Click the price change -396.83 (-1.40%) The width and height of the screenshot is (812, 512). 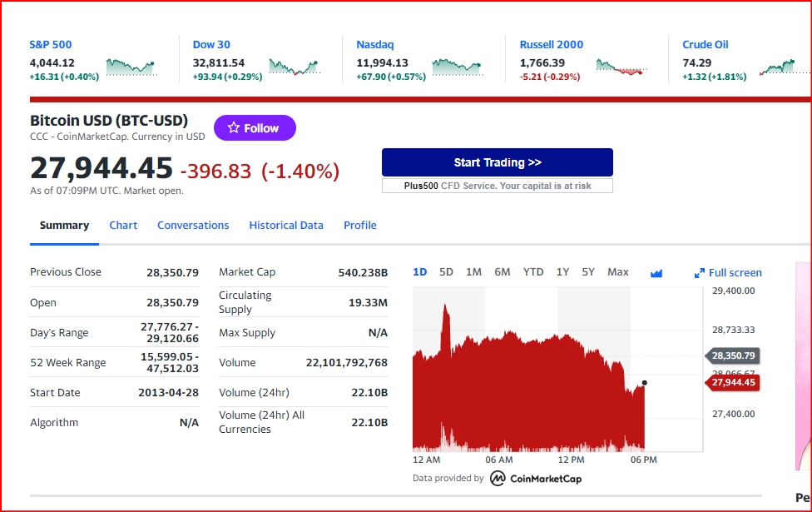[260, 171]
